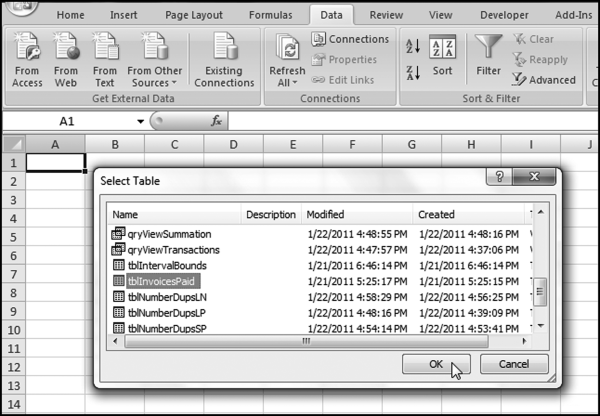
Task: Confirm selection with OK button
Action: 436,364
